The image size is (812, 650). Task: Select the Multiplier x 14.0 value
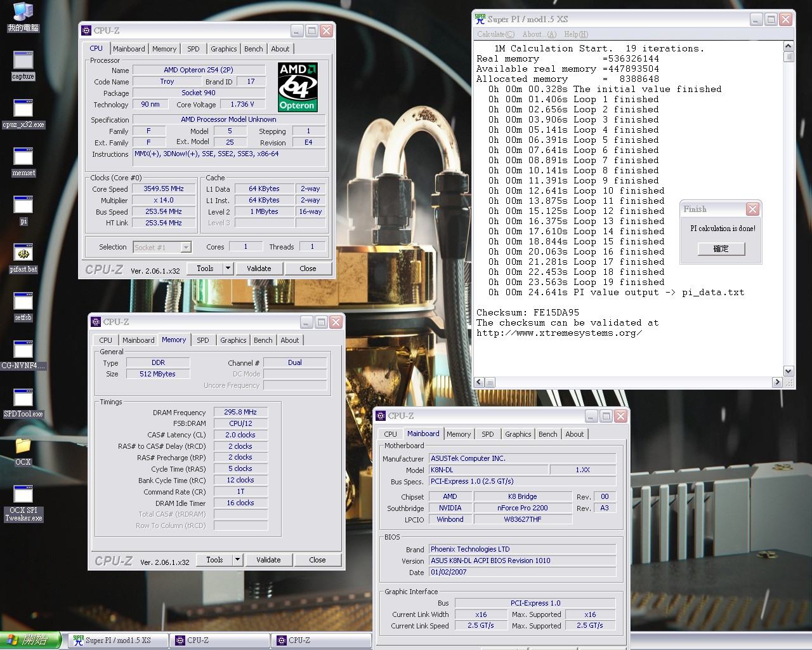pyautogui.click(x=164, y=200)
